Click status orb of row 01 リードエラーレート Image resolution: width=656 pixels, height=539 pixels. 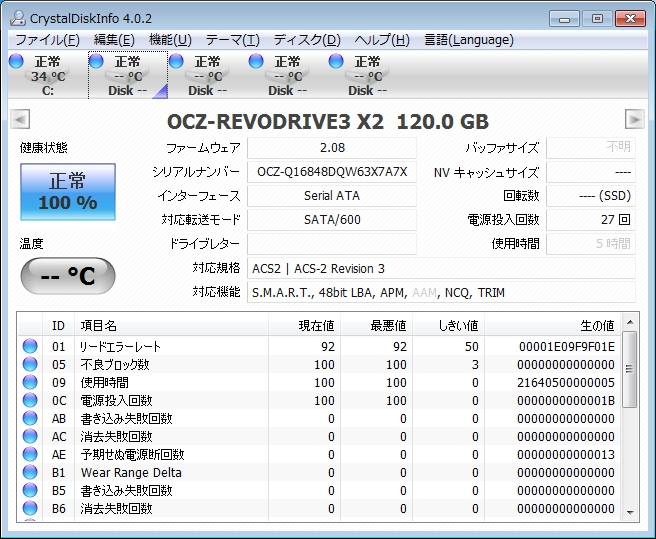point(30,346)
